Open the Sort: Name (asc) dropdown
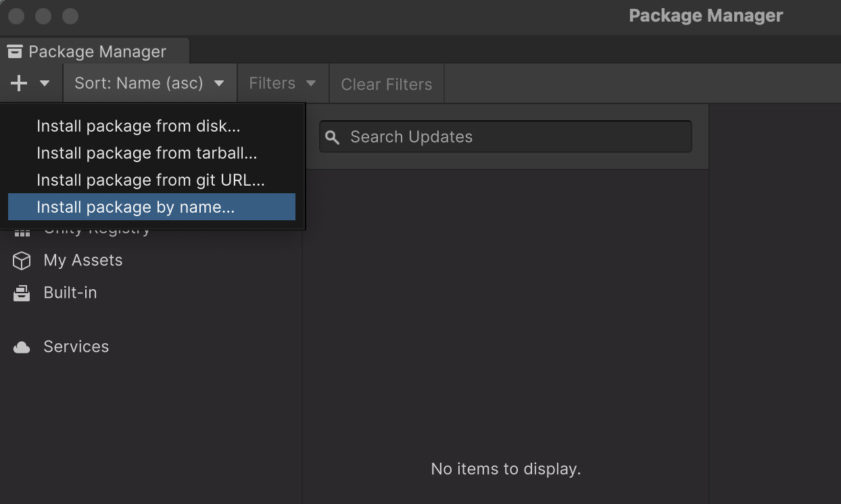The image size is (841, 504). click(x=149, y=83)
